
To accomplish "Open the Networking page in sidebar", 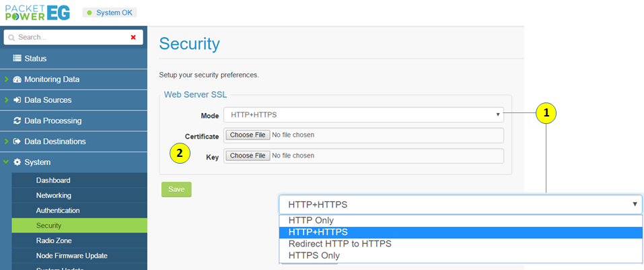I will pyautogui.click(x=54, y=195).
